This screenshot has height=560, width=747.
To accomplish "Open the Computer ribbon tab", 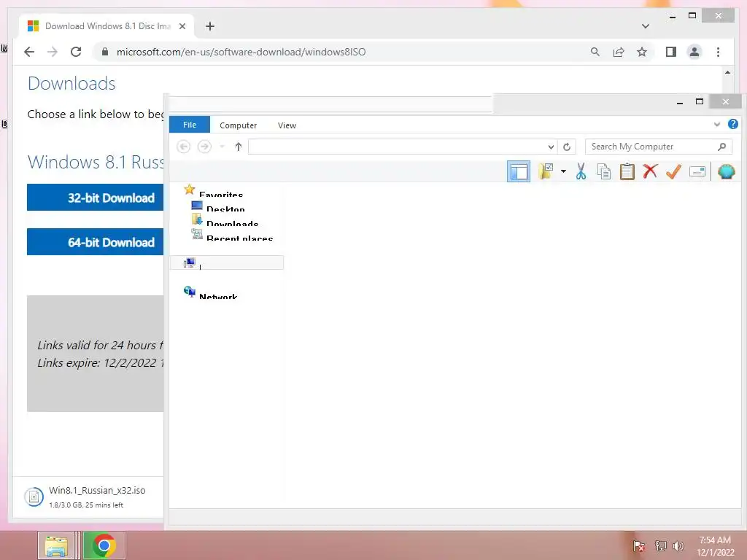I will [239, 125].
